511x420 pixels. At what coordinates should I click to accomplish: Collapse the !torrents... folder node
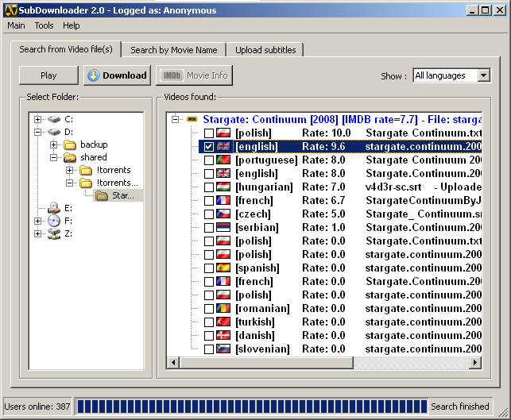(69, 183)
